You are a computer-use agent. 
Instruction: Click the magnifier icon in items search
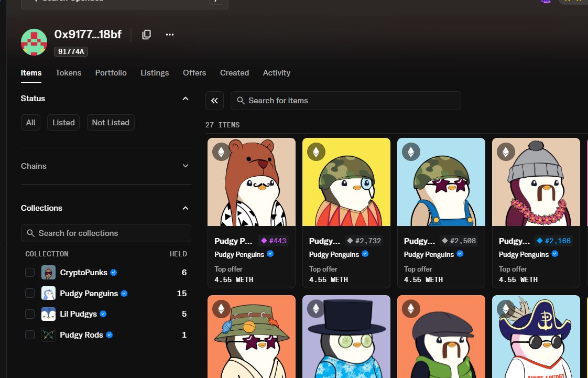[x=241, y=101]
